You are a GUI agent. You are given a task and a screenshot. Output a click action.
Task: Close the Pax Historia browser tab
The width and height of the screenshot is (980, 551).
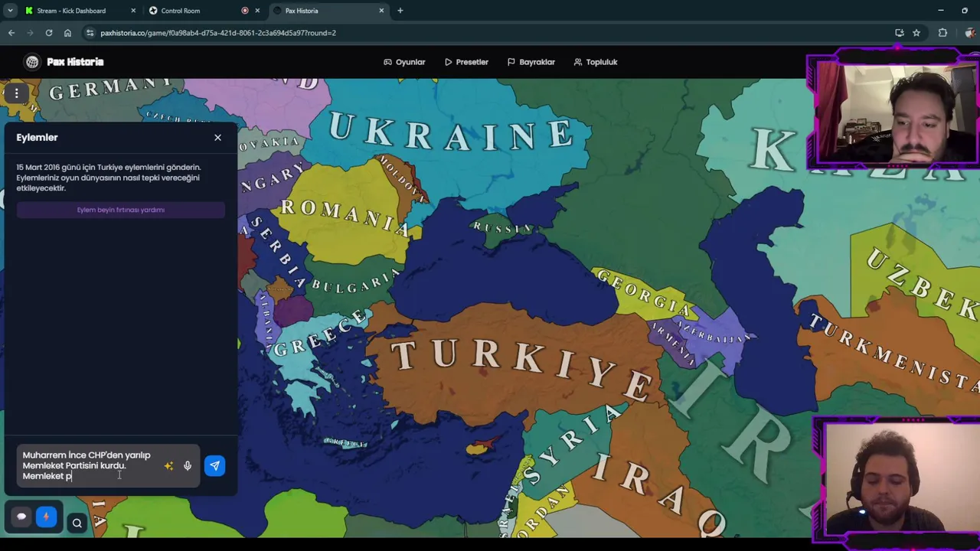tap(381, 11)
